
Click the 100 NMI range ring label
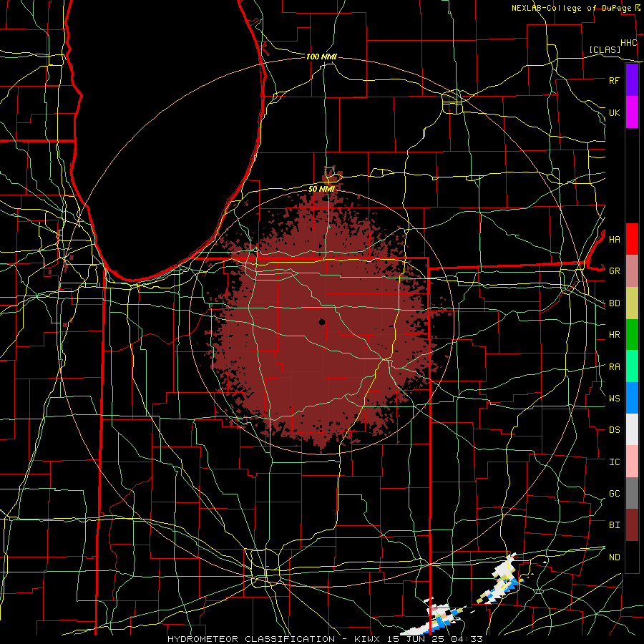click(x=321, y=57)
